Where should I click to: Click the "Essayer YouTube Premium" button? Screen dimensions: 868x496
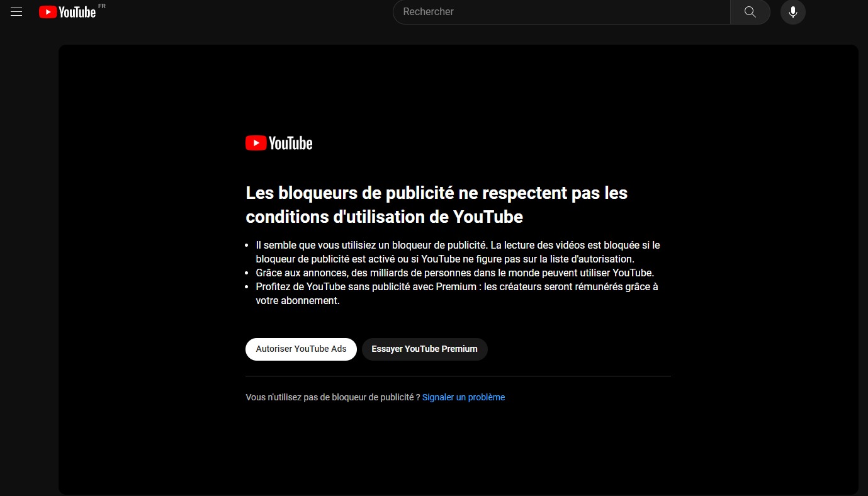(x=424, y=349)
